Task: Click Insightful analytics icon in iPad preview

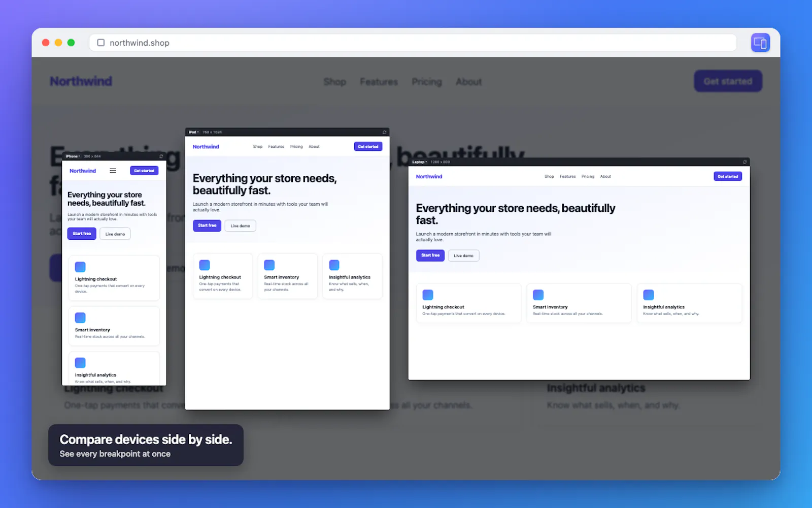Action: [334, 265]
